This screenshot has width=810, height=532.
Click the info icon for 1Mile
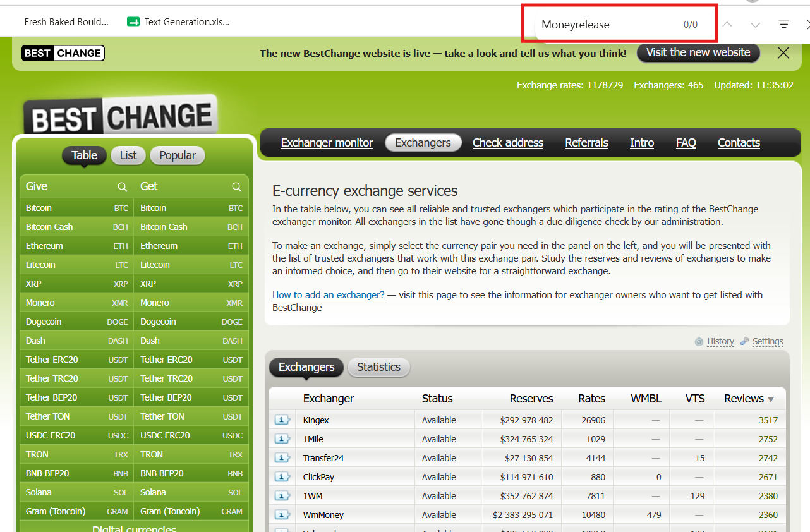tap(282, 439)
